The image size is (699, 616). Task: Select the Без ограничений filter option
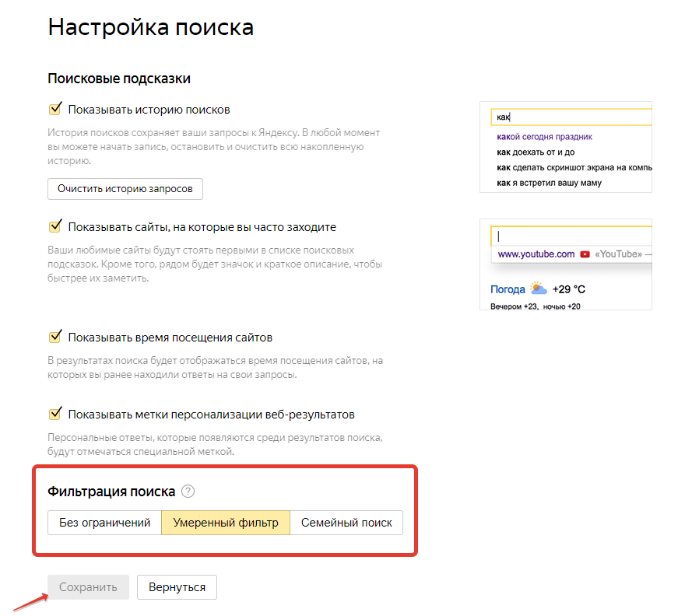coord(104,523)
